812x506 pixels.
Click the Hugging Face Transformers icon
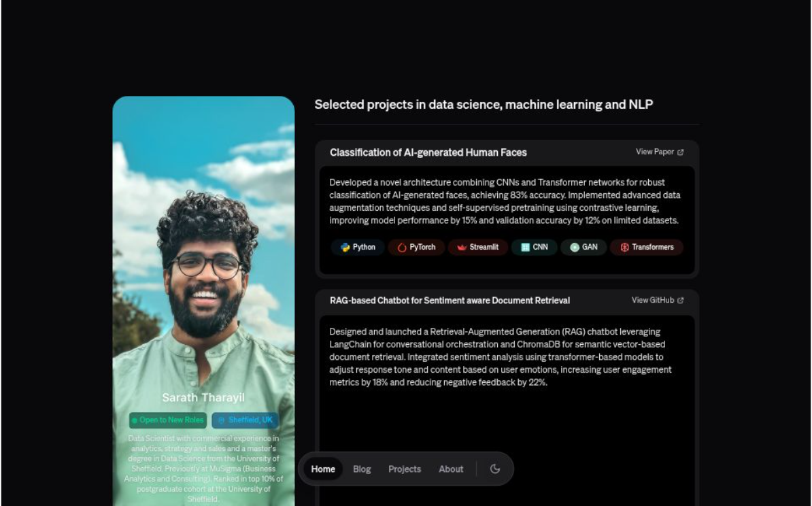pyautogui.click(x=625, y=247)
